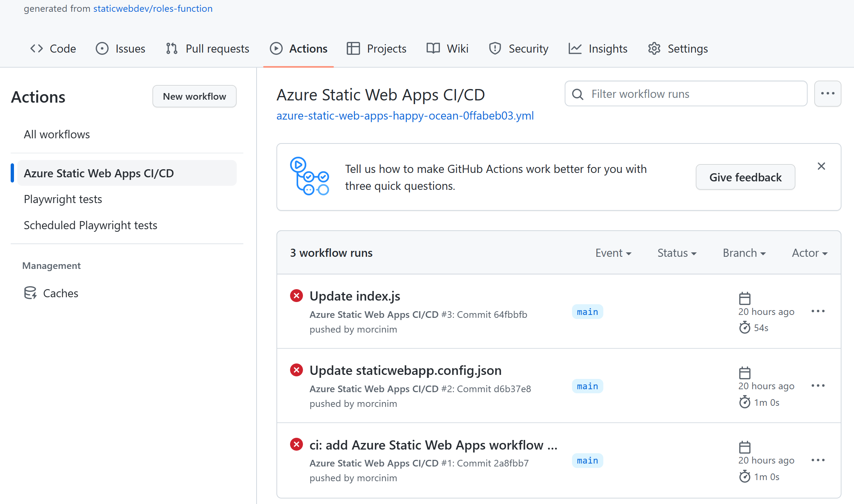Open the azure-static-web-apps-happy-ocean yml file link
Viewport: 854px width, 504px height.
pyautogui.click(x=405, y=116)
